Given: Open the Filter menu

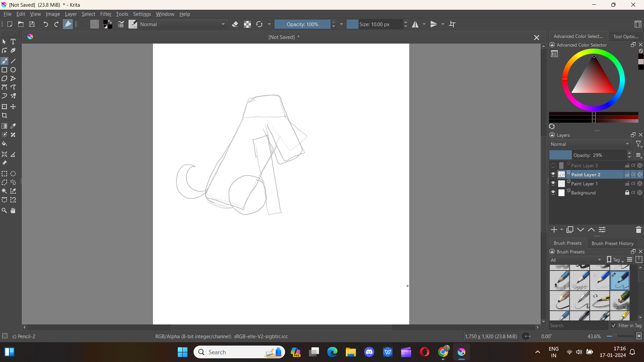Looking at the screenshot, I should coord(106,14).
